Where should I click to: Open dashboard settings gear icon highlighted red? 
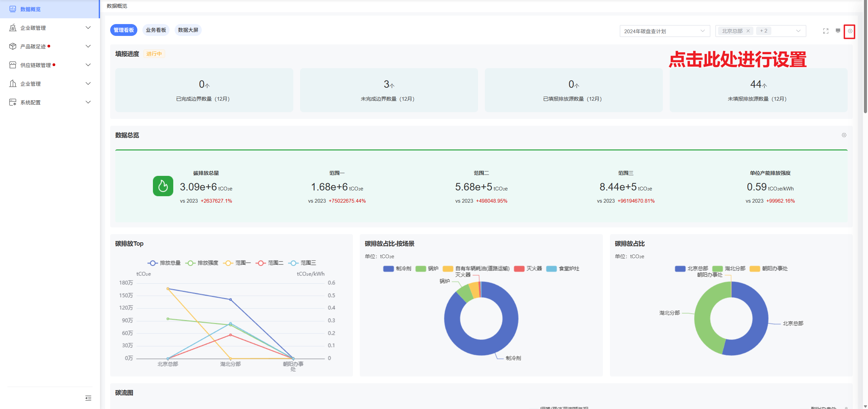850,31
